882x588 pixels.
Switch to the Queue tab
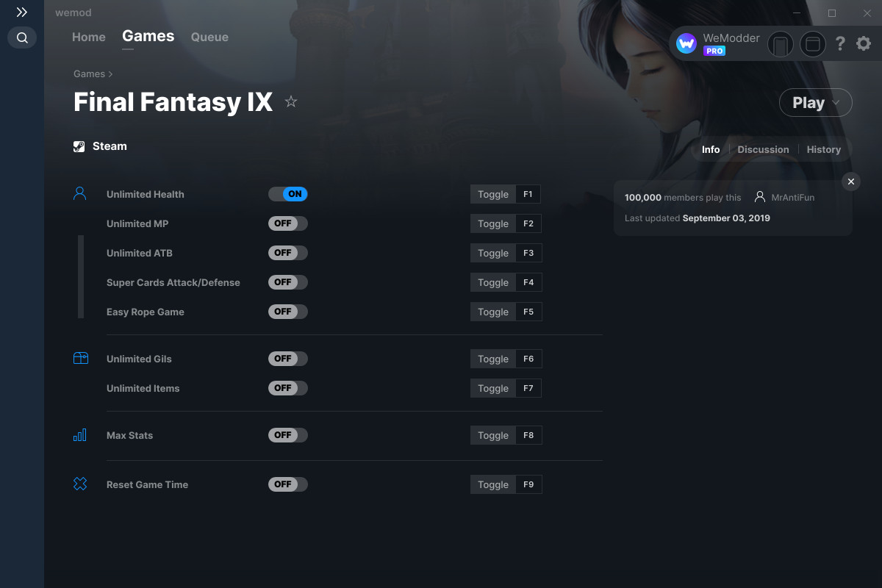pos(209,37)
